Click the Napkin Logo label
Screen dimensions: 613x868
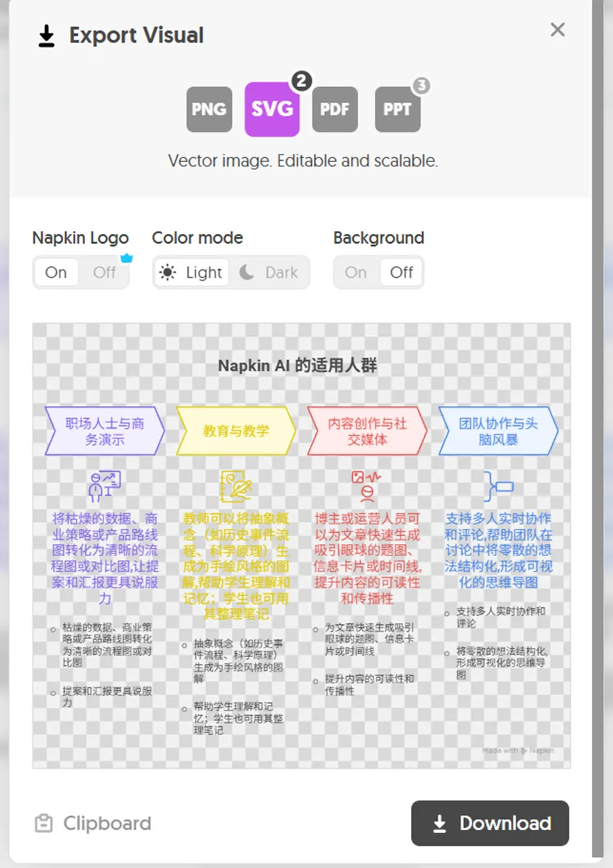click(81, 238)
